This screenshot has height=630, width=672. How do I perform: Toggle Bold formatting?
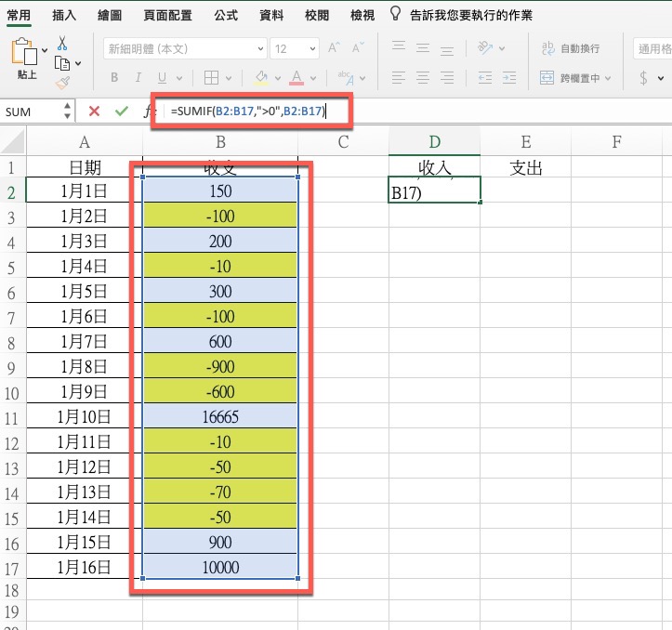tap(114, 78)
